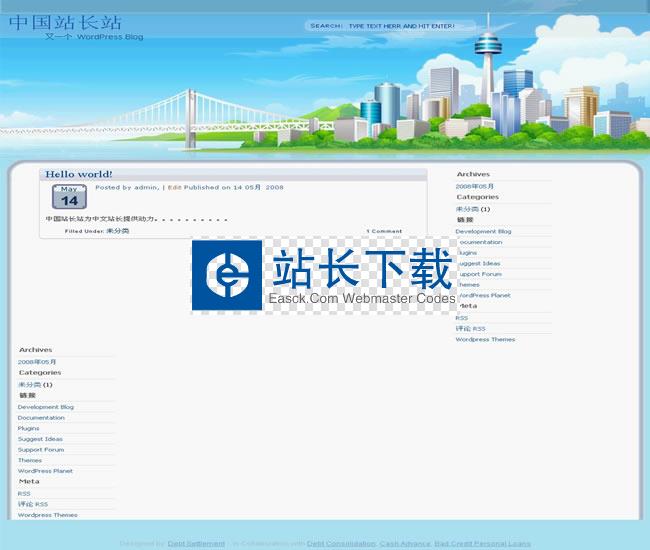Click 评论 RSS in right sidebar

pos(470,328)
